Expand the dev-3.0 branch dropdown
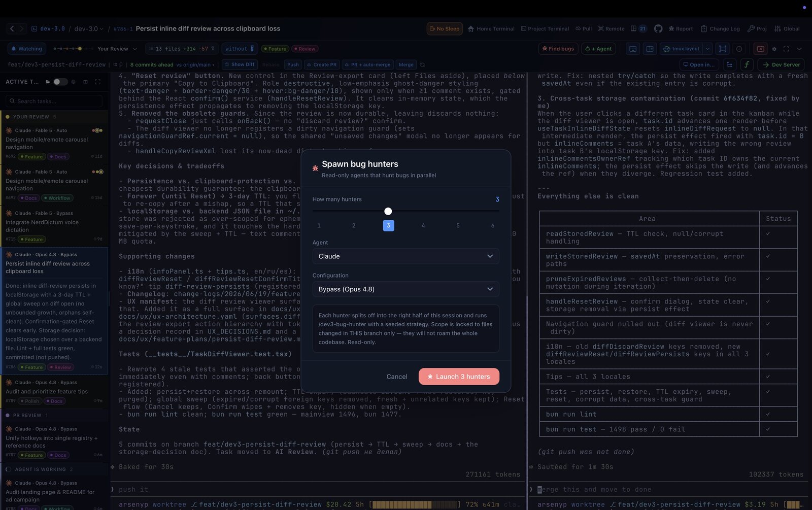 pos(89,29)
